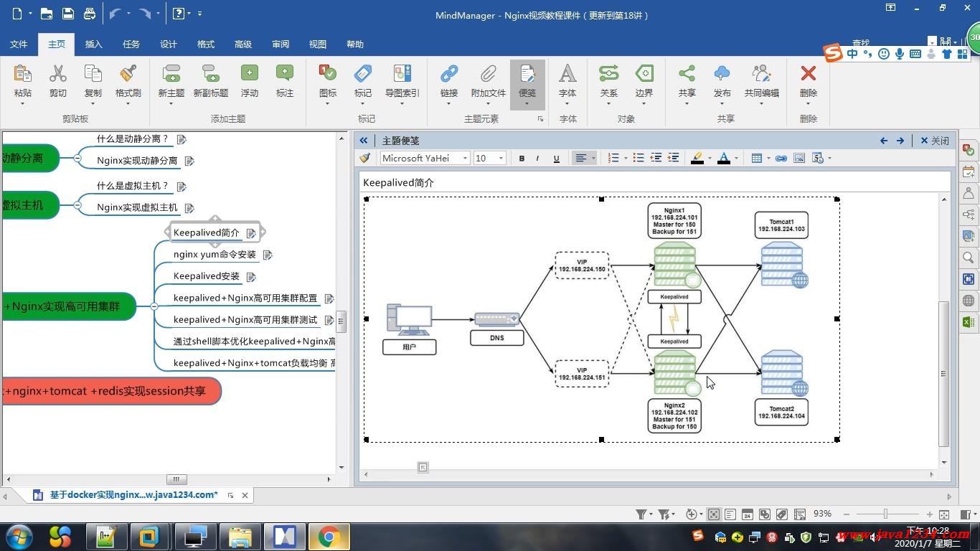Switch to the 任务 ribbon tab
The image size is (980, 551).
tap(131, 44)
